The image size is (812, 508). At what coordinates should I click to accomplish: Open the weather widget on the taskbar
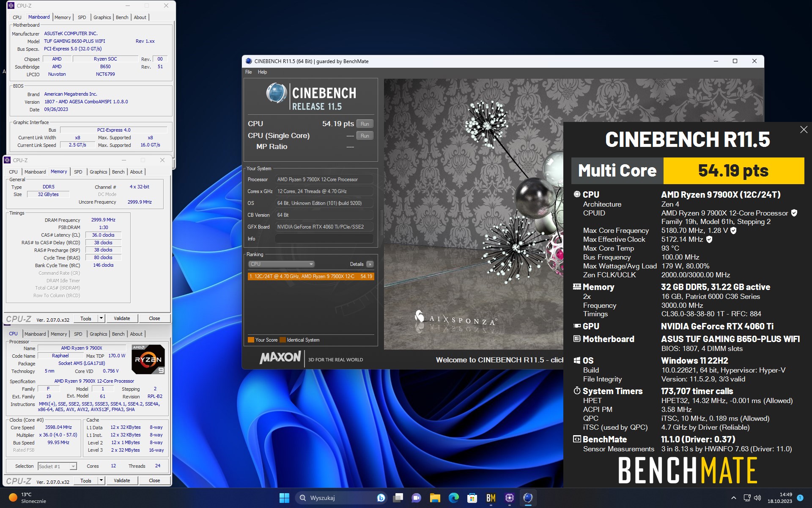(27, 498)
